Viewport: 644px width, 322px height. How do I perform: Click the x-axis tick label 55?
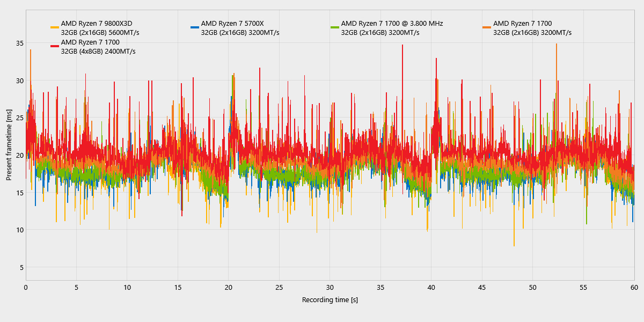tap(583, 287)
